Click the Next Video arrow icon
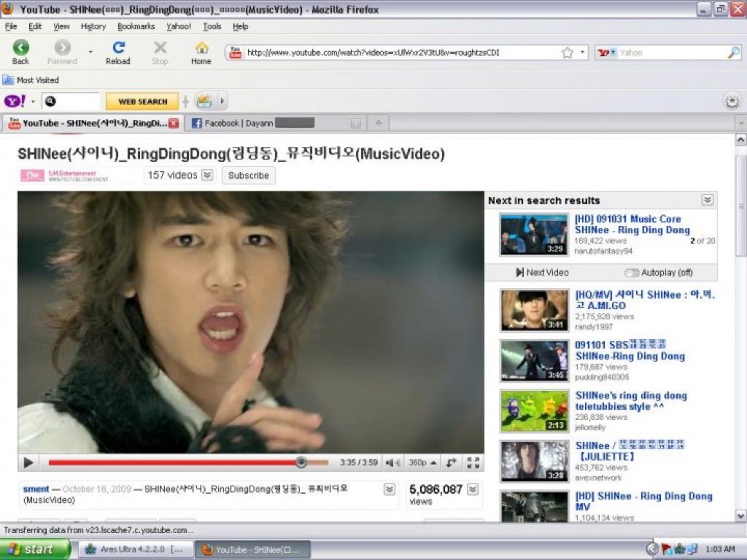This screenshot has height=560, width=747. (519, 272)
